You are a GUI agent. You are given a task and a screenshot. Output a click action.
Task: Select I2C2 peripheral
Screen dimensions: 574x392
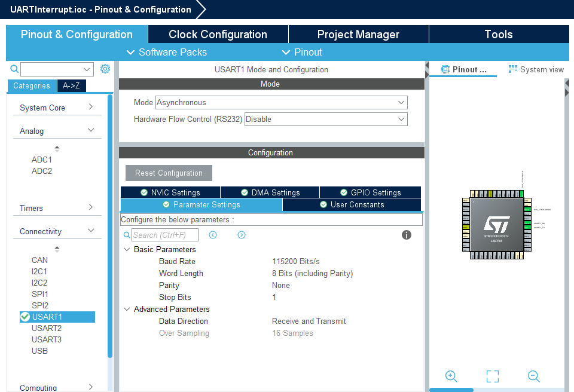39,283
